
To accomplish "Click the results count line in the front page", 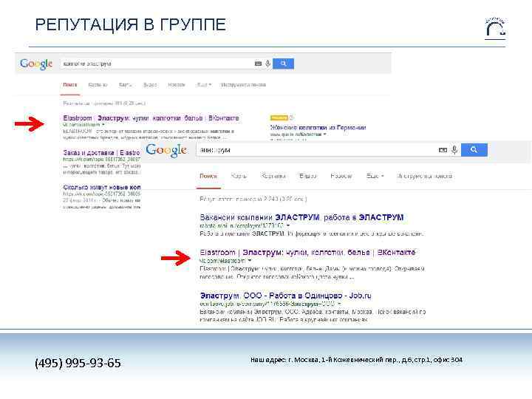I will click(x=253, y=199).
